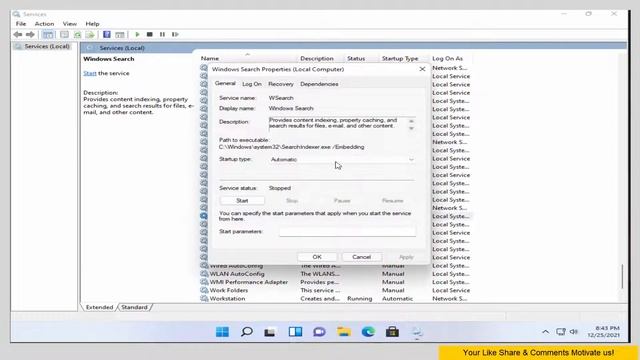Click the Workstation service gear icon
This screenshot has height=360, width=640.
pyautogui.click(x=204, y=299)
